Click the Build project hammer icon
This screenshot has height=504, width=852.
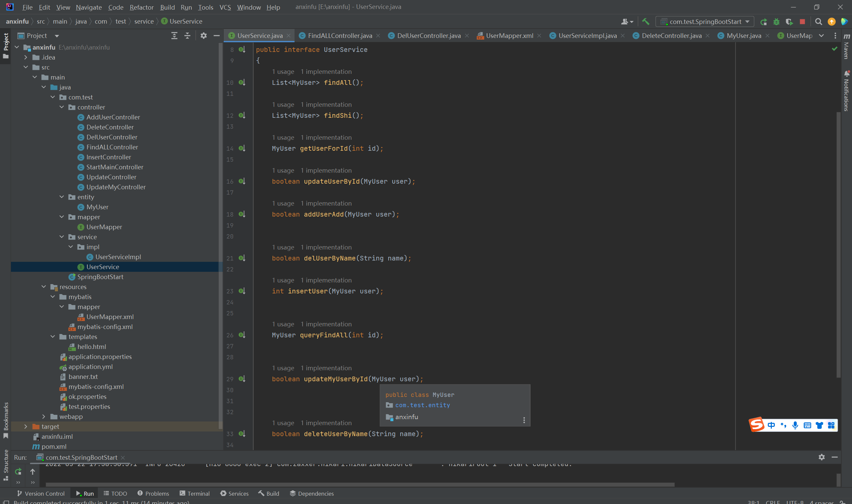pos(646,22)
